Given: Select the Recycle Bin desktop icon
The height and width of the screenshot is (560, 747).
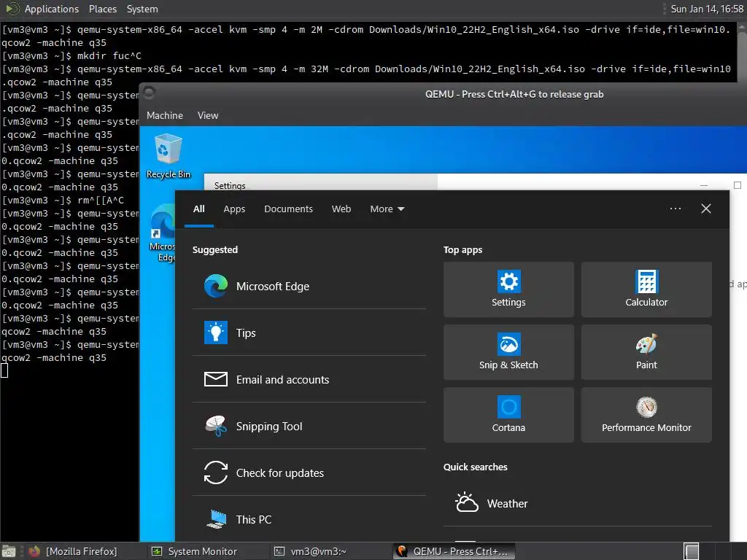Looking at the screenshot, I should [169, 156].
